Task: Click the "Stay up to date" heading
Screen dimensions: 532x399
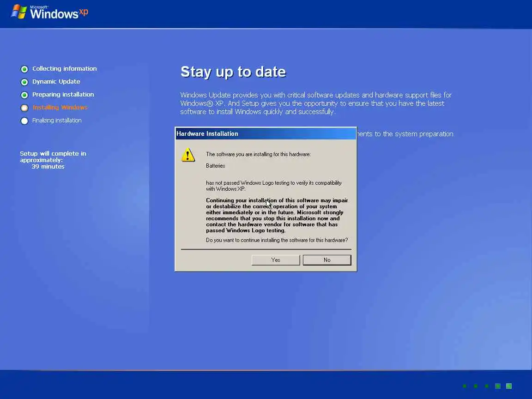Action: coord(233,72)
